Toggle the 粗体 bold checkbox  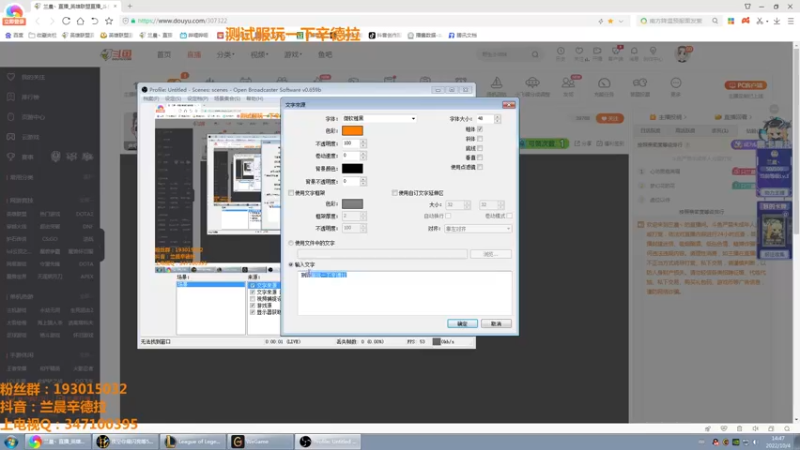coord(480,129)
